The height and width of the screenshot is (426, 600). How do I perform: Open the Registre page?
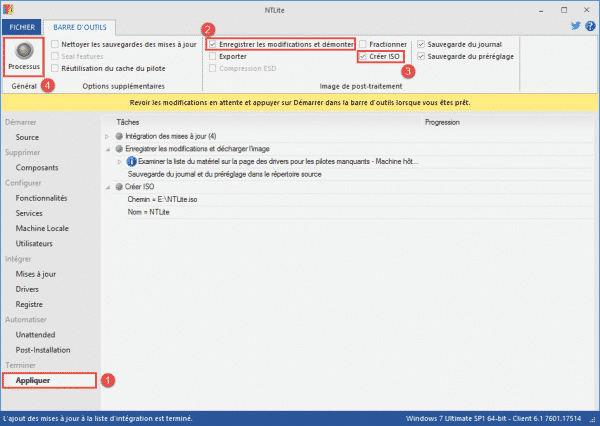coord(29,304)
